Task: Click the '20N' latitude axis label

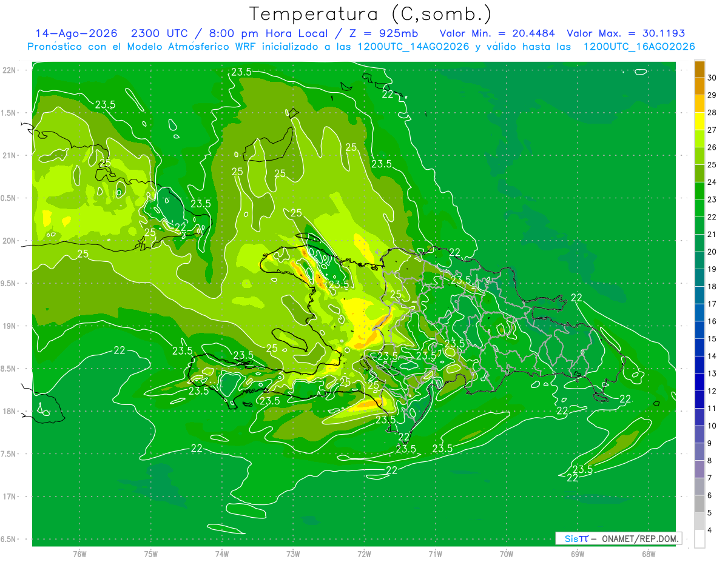Action: pos(9,241)
